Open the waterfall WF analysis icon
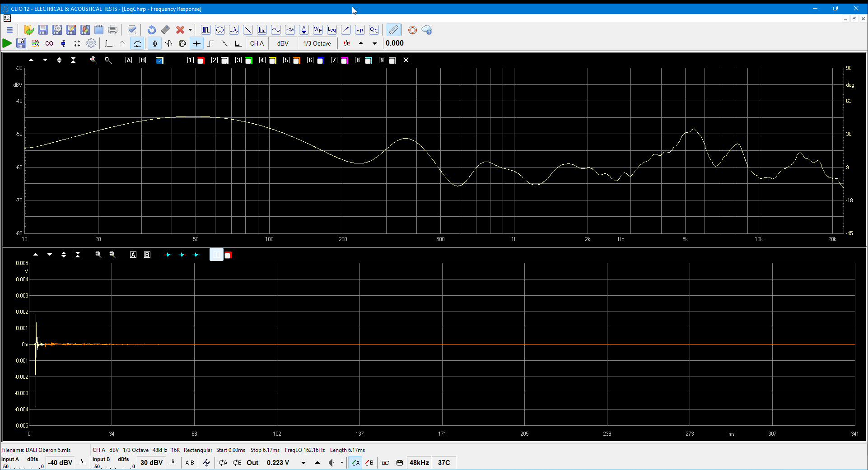 [318, 30]
